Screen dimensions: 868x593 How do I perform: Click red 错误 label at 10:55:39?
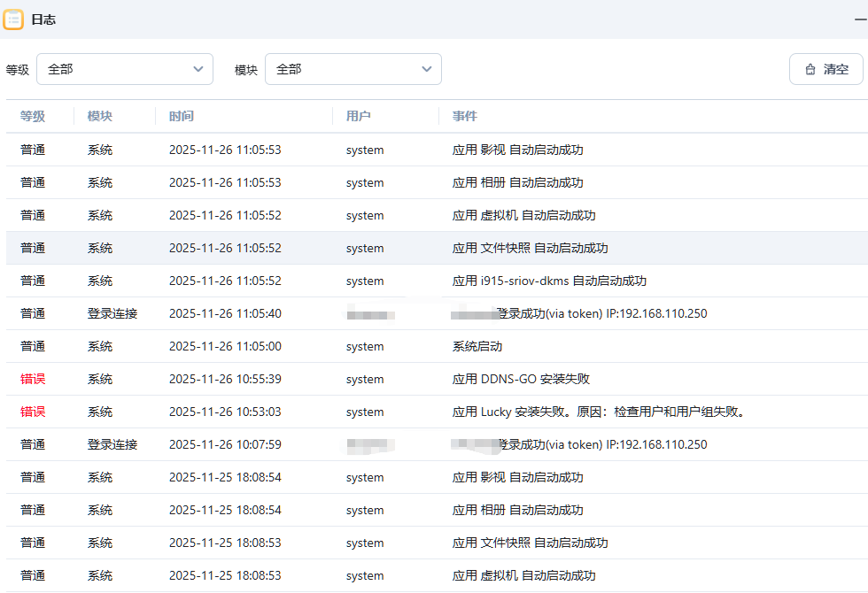click(33, 379)
